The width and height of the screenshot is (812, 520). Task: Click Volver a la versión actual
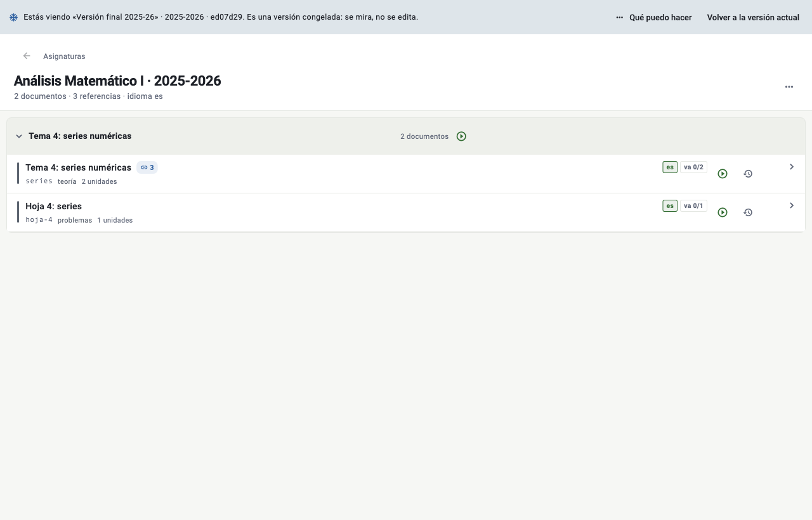753,18
